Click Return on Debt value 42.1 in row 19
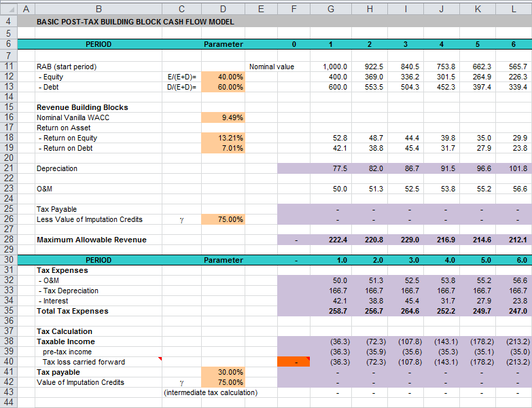Image resolution: width=532 pixels, height=408 pixels. point(340,148)
